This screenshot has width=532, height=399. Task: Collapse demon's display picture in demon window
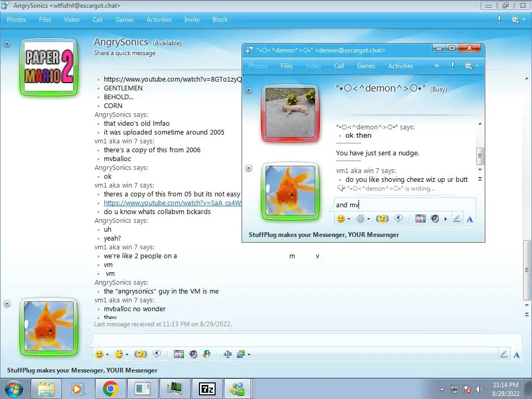249,90
